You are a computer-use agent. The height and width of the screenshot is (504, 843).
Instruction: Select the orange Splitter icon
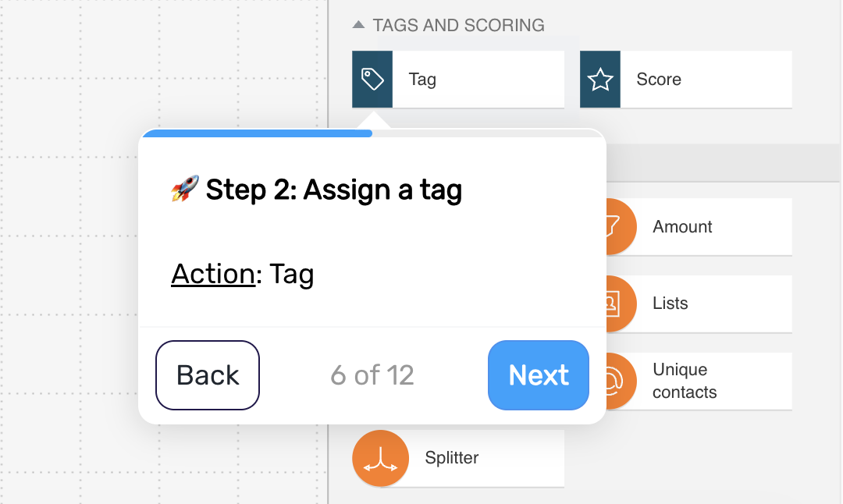(x=381, y=458)
